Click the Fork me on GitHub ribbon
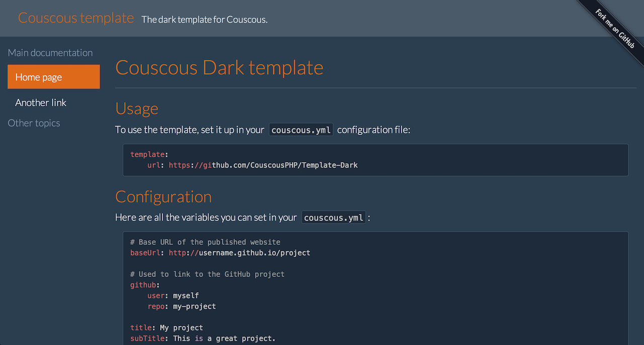 (x=615, y=28)
